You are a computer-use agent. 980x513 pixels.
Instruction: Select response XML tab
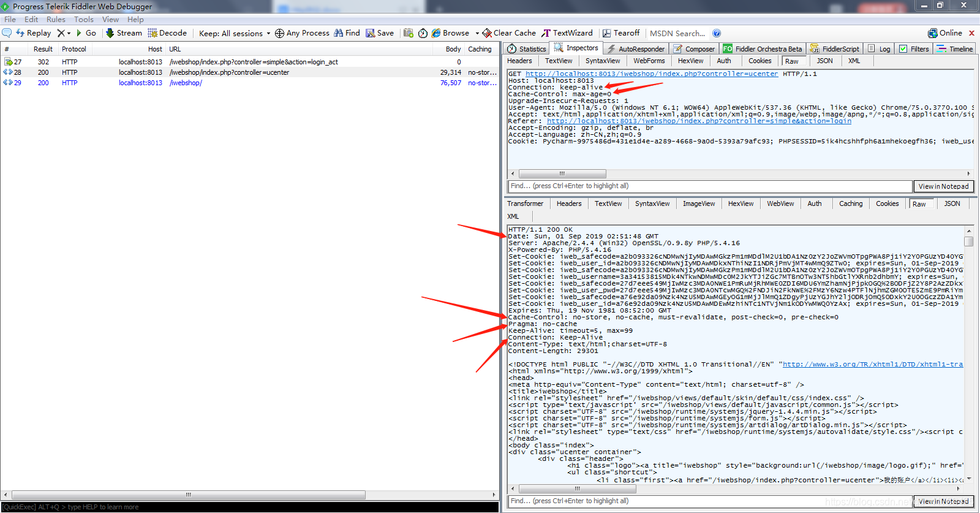click(513, 216)
